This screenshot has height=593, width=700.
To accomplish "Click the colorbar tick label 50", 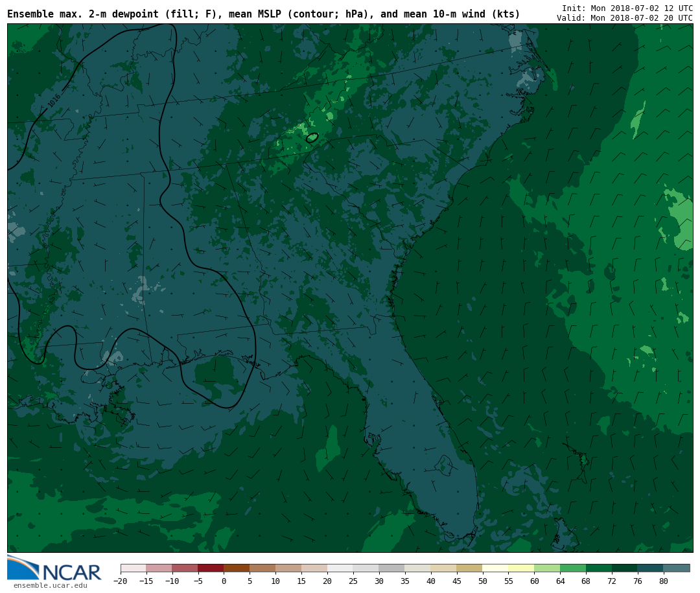I will pos(482,581).
